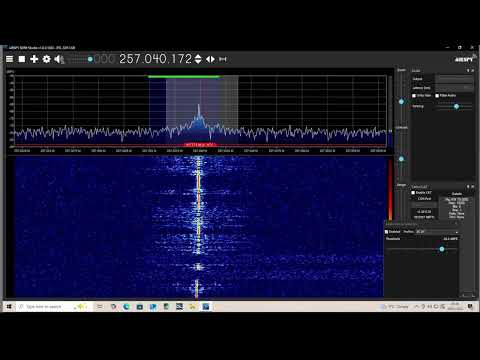
Task: Adjust the Contrast vertical slider knob
Action: 401,159
